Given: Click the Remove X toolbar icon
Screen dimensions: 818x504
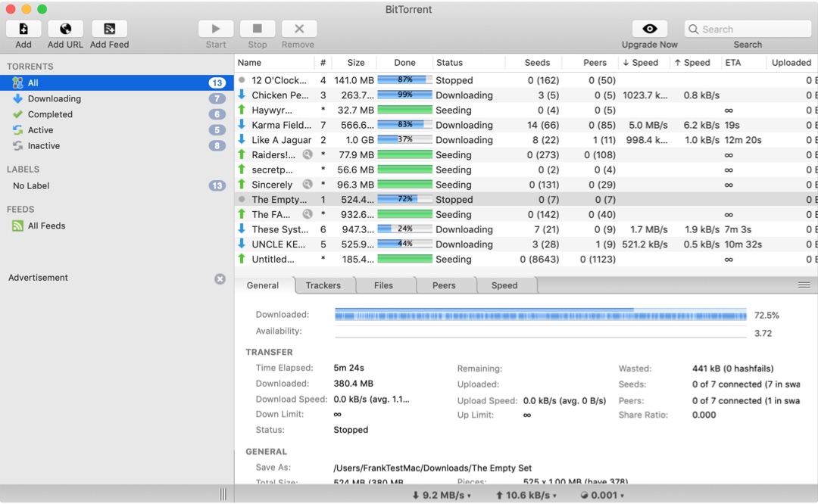Looking at the screenshot, I should pyautogui.click(x=299, y=29).
